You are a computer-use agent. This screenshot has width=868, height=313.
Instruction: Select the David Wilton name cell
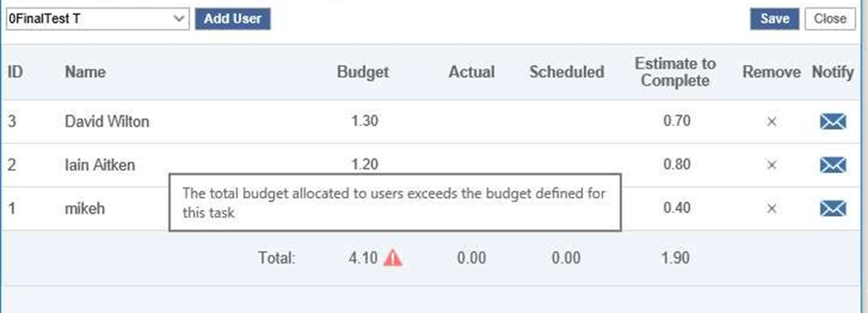[x=107, y=121]
